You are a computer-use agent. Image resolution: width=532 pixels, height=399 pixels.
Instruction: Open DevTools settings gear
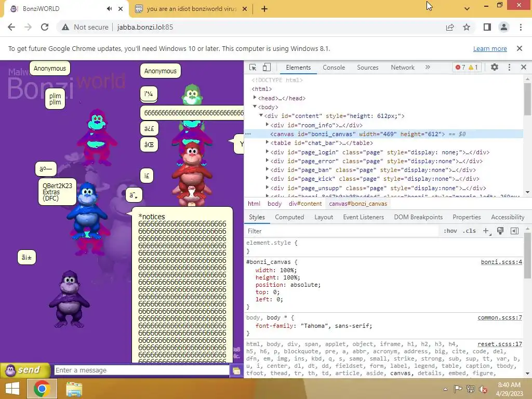click(x=495, y=67)
